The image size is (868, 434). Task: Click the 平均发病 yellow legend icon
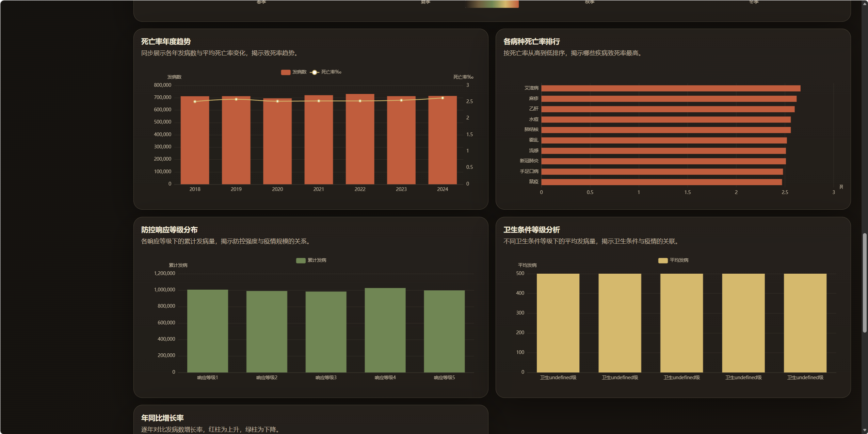pos(662,260)
